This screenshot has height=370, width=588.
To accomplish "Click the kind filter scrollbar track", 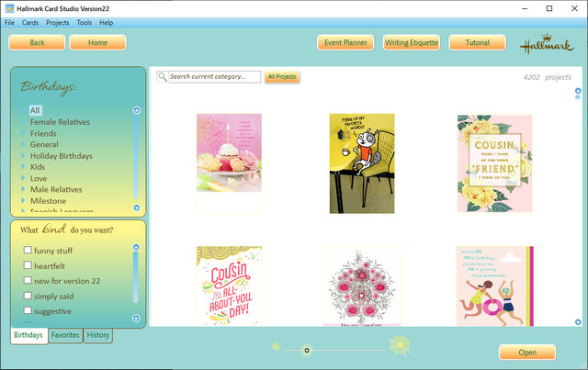I will click(136, 277).
